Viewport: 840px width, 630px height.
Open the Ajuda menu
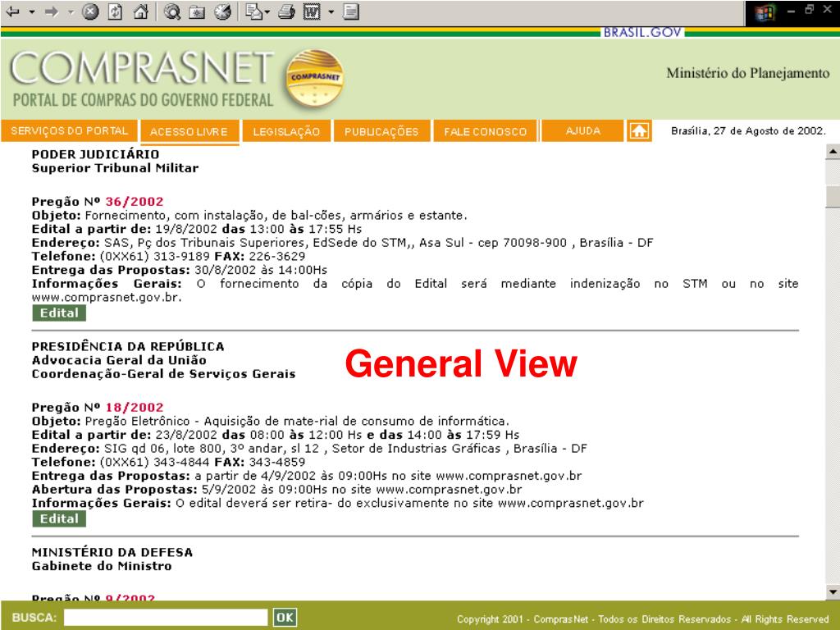pyautogui.click(x=583, y=131)
